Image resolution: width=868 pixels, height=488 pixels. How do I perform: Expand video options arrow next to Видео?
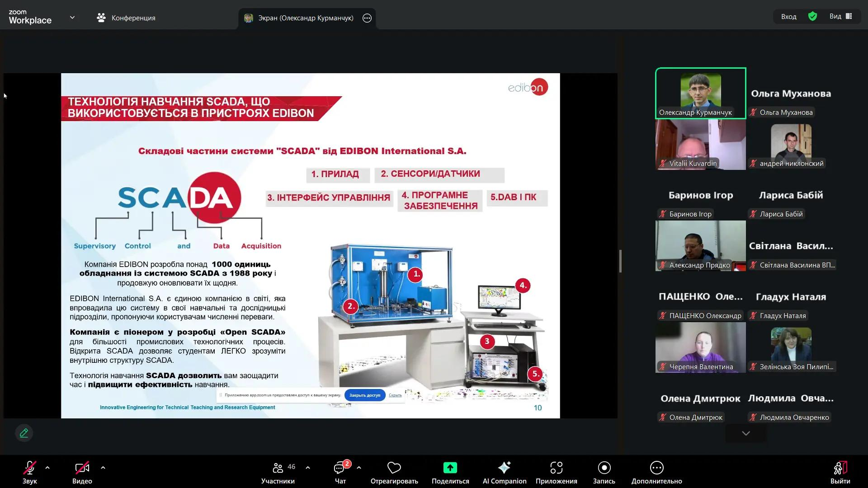[103, 468]
